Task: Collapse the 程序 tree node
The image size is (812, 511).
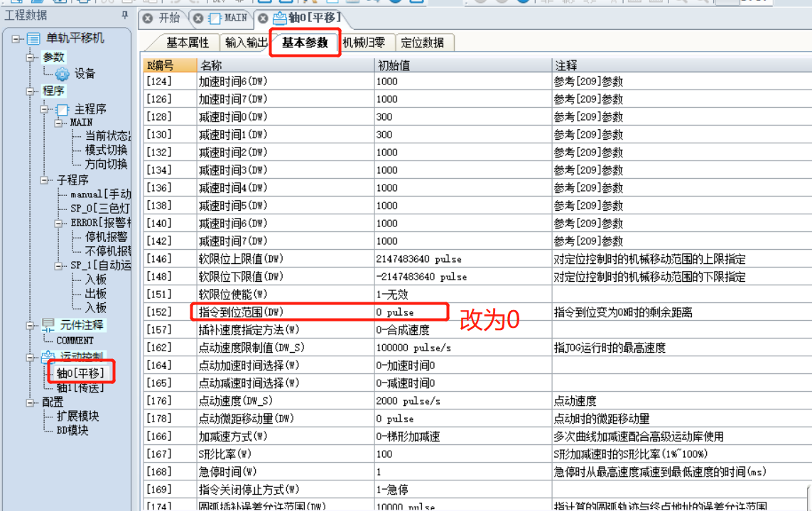Action: tap(31, 91)
